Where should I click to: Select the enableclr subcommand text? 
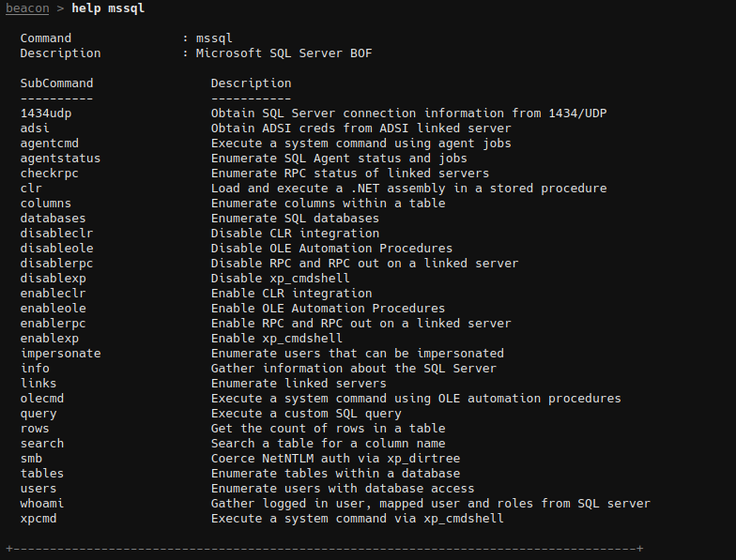click(x=53, y=294)
